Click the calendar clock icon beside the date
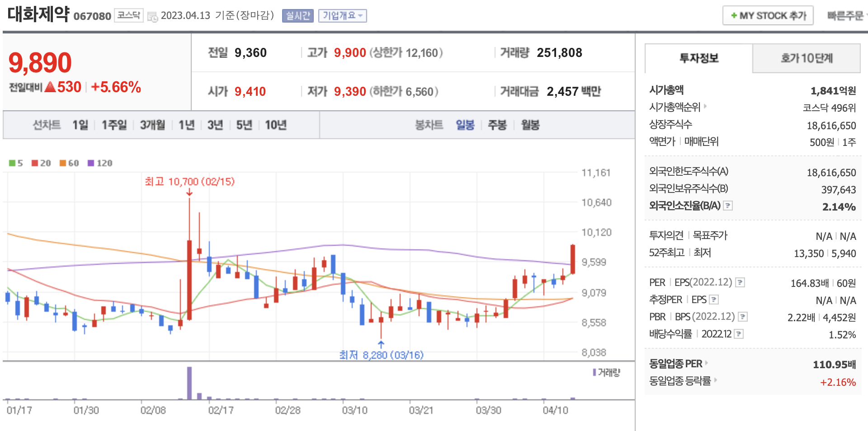868x431 pixels. (x=153, y=17)
